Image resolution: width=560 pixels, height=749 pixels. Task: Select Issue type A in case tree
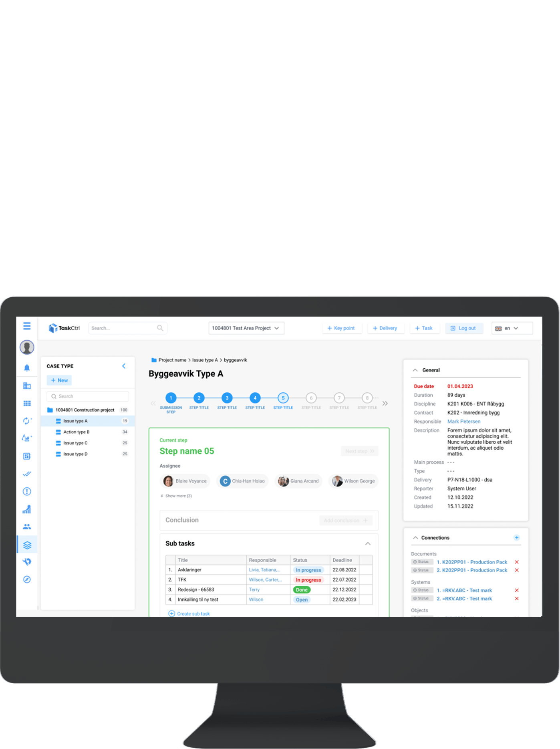88,421
